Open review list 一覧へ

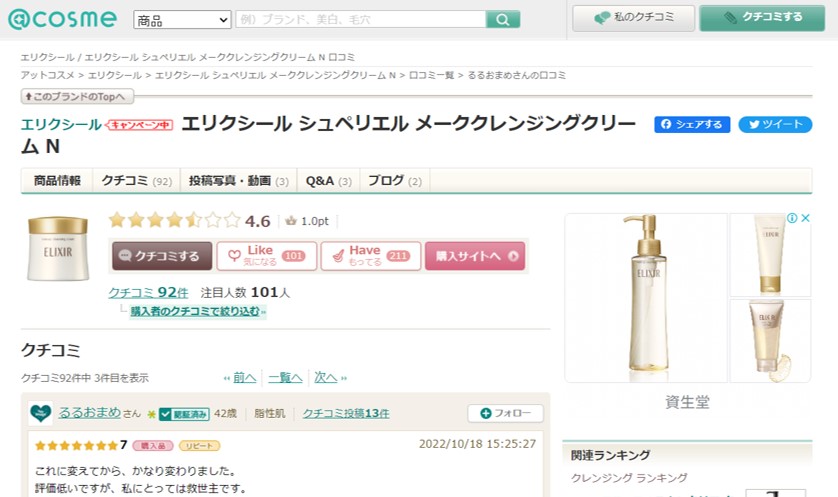tap(285, 378)
